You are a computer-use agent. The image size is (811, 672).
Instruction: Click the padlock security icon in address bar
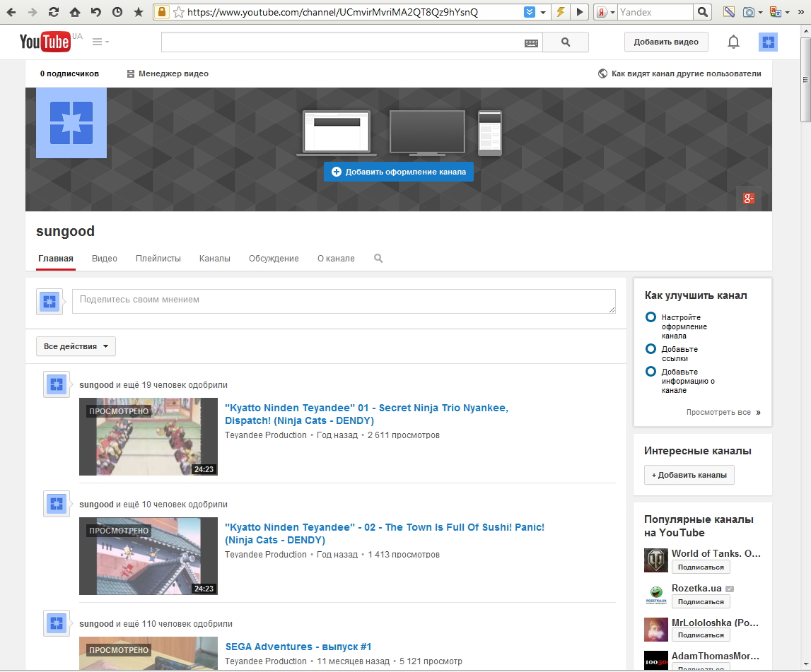point(162,12)
